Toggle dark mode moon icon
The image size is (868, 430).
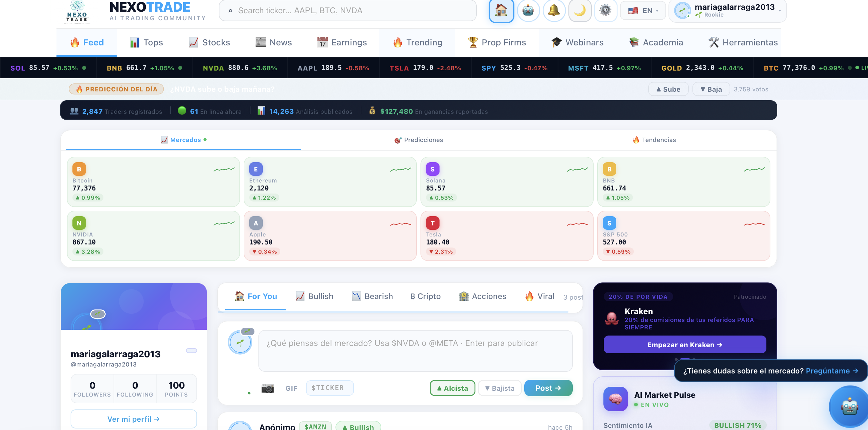pyautogui.click(x=579, y=10)
